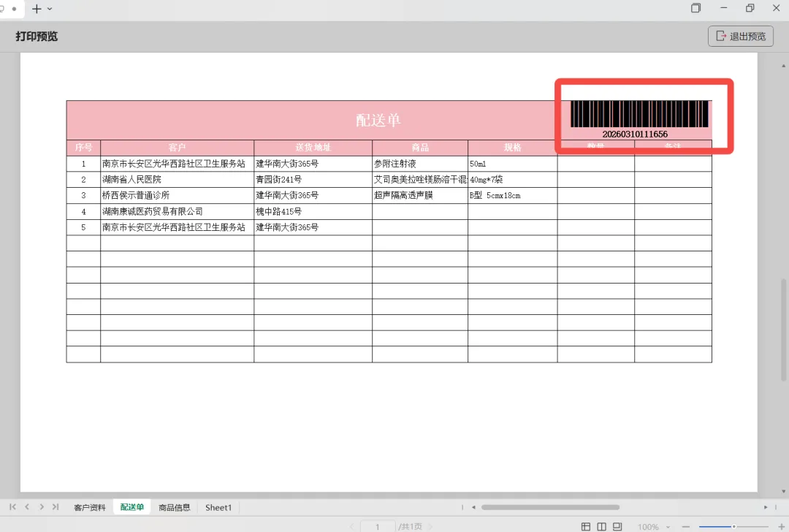Open the 100% zoom level dropdown
Image resolution: width=789 pixels, height=532 pixels.
pyautogui.click(x=654, y=526)
